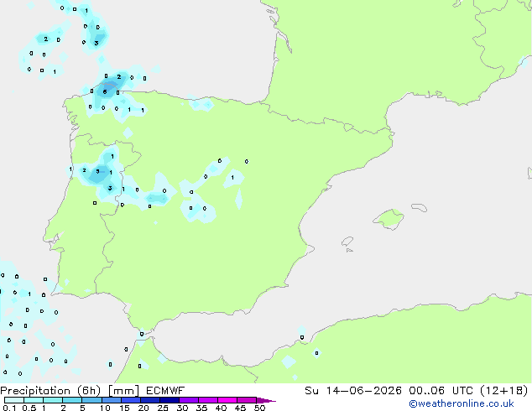Select Mallorca island on the map
Image resolution: width=532 pixels, height=411 pixels.
tap(389, 219)
